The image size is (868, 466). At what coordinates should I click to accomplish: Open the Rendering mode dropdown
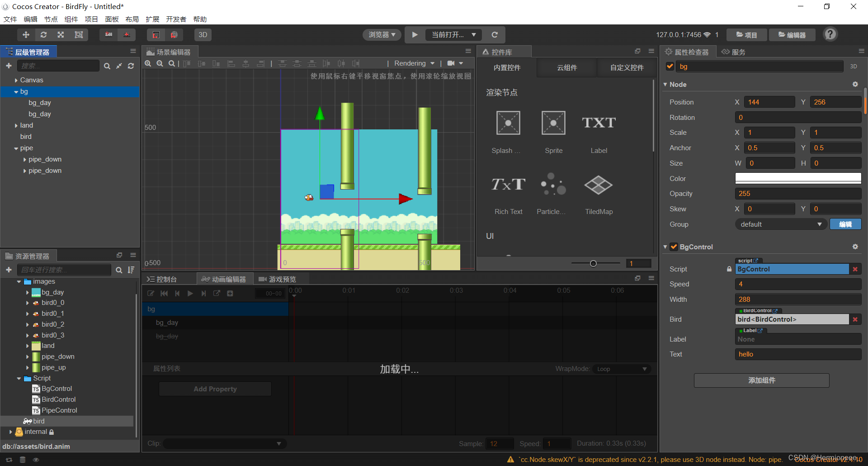[x=414, y=63]
